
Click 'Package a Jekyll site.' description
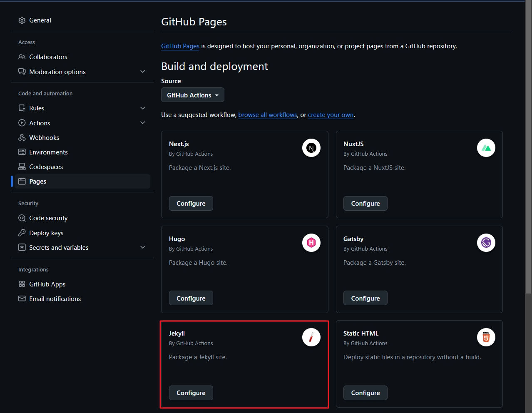(x=198, y=357)
